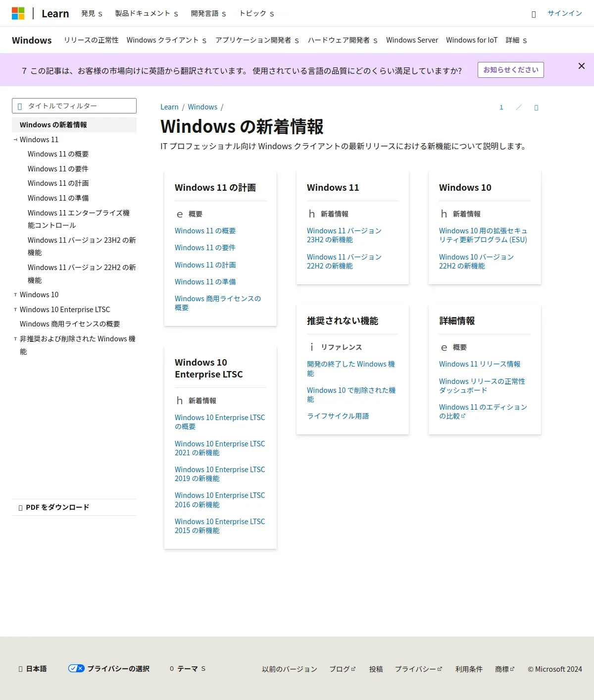Click Learn breadcrumb link
Screen dimensions: 594x700
click(x=169, y=107)
